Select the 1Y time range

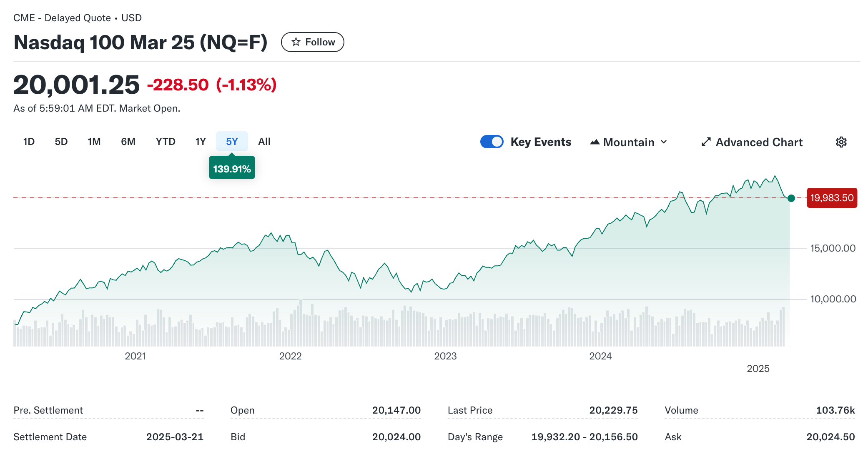(201, 142)
